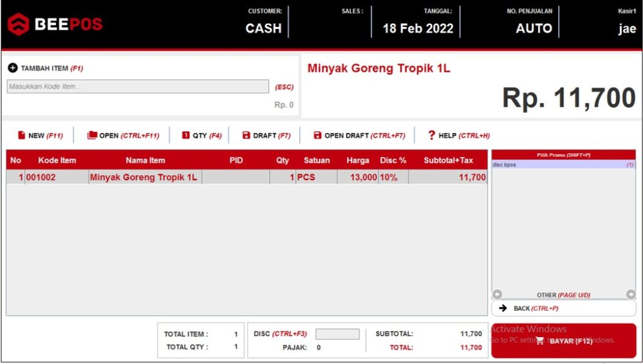Click the date 18 Feb 2022

point(418,28)
